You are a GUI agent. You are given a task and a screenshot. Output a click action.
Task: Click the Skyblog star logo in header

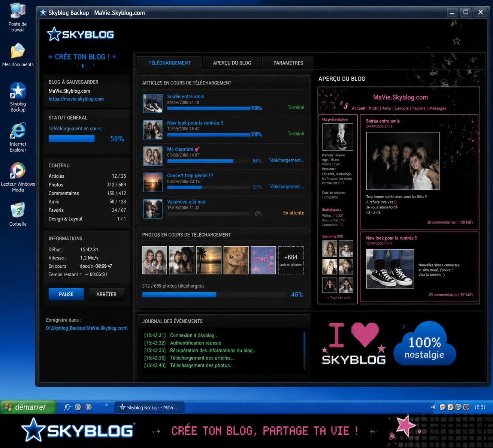pyautogui.click(x=80, y=34)
